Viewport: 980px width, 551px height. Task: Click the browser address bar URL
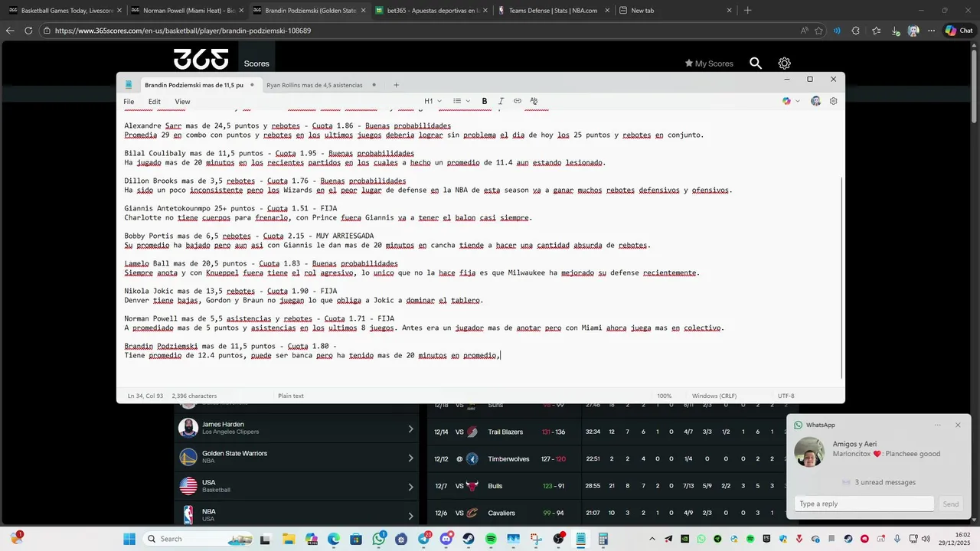pos(182,31)
